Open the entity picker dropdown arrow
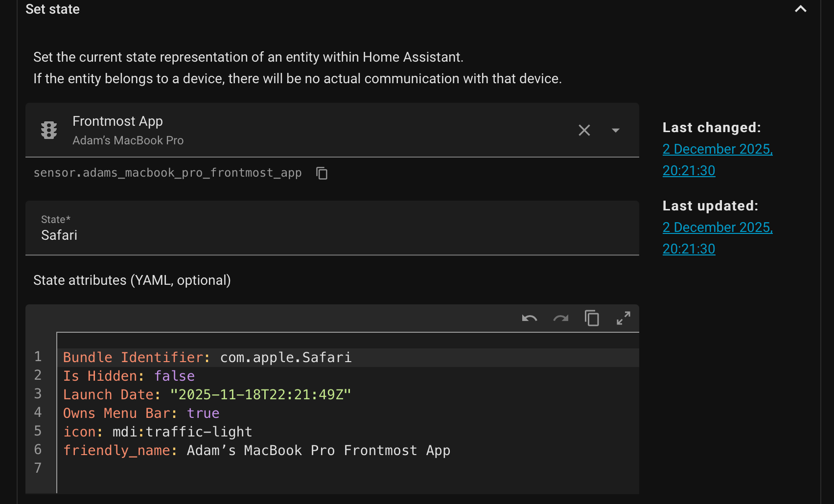Viewport: 834px width, 504px height. pos(615,130)
